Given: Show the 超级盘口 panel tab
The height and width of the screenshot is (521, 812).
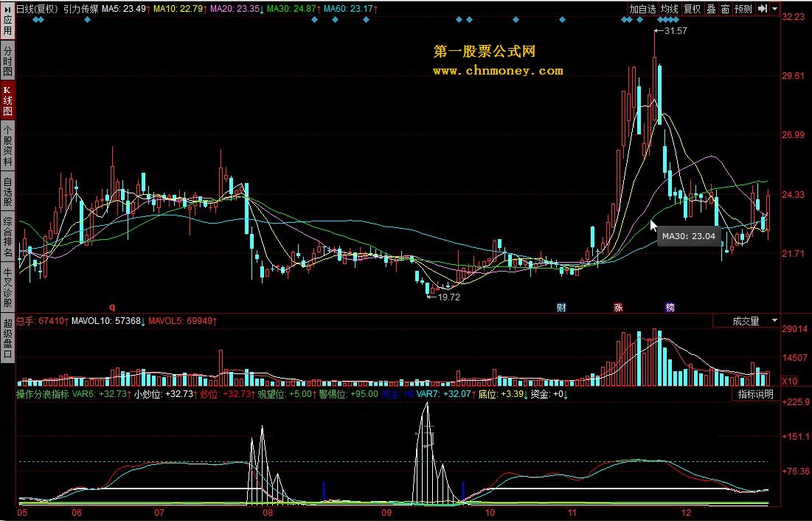Looking at the screenshot, I should (7, 338).
